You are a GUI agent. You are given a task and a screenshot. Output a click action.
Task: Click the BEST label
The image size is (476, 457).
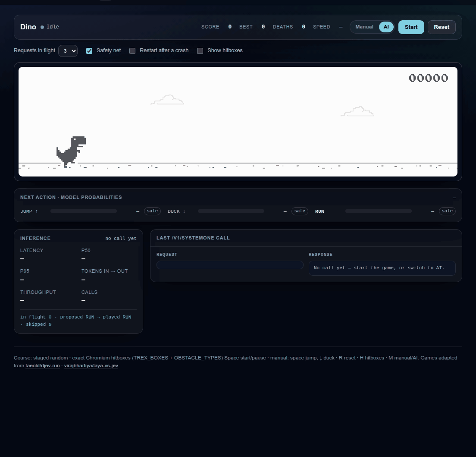[246, 27]
